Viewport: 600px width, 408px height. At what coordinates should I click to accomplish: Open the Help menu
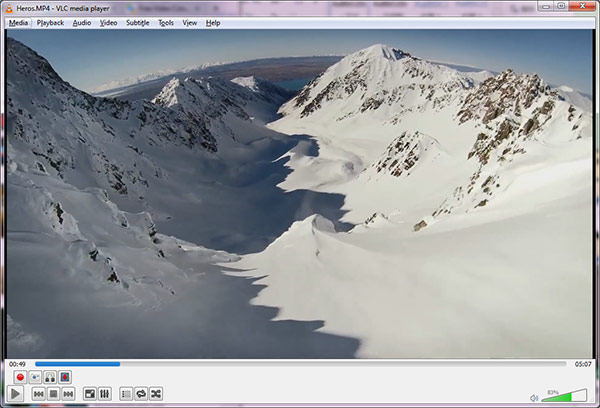click(x=213, y=23)
